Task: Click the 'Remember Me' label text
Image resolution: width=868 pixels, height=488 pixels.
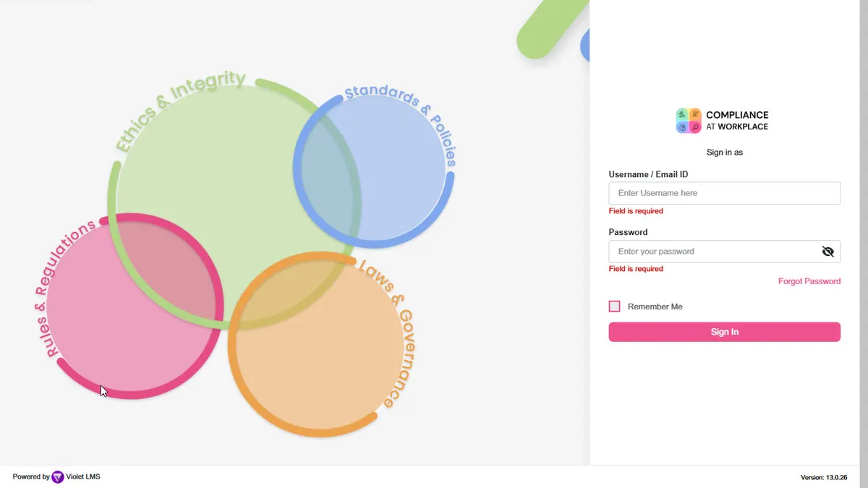Action: click(x=655, y=307)
